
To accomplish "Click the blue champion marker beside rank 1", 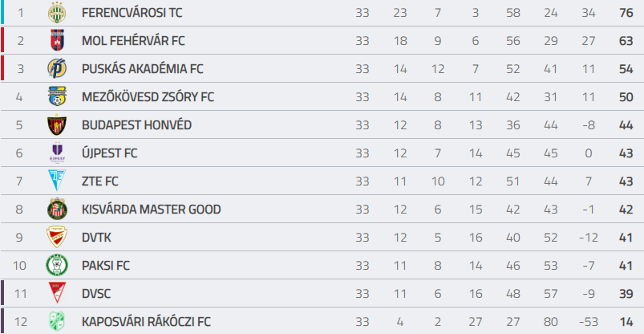I will pos(2,12).
